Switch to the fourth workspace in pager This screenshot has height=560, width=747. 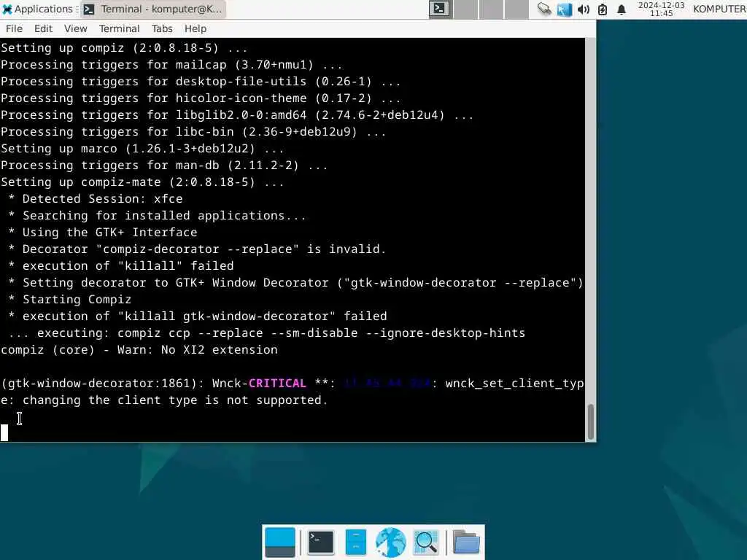tap(517, 9)
